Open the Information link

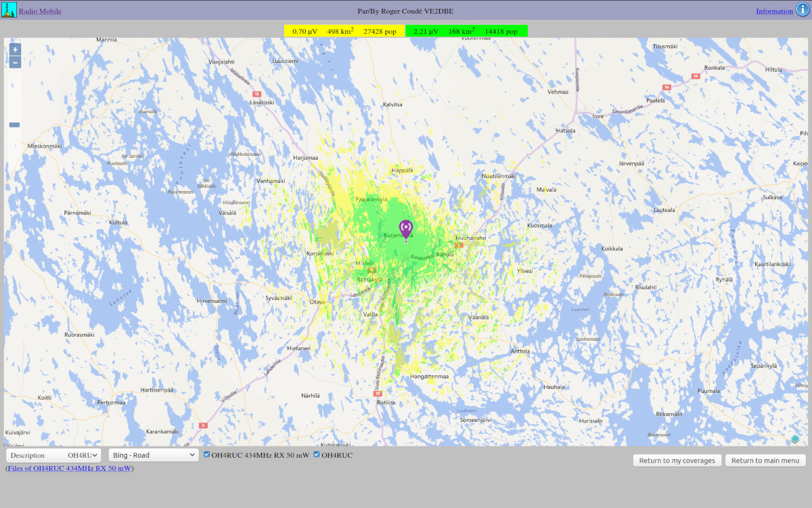tap(774, 11)
